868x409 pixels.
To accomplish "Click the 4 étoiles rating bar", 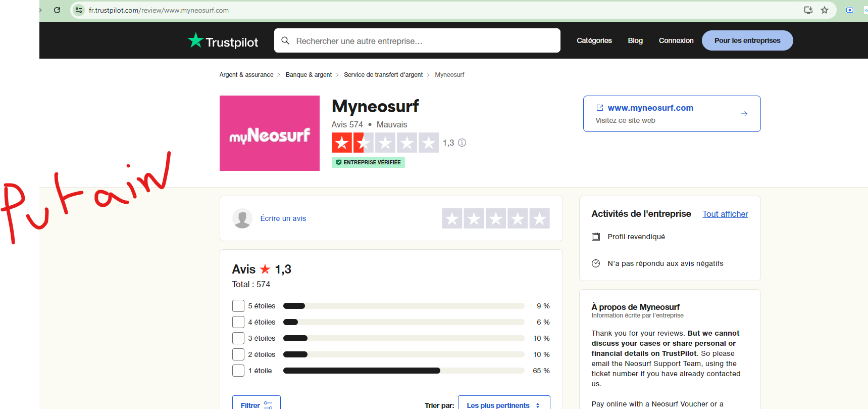I will tap(404, 322).
